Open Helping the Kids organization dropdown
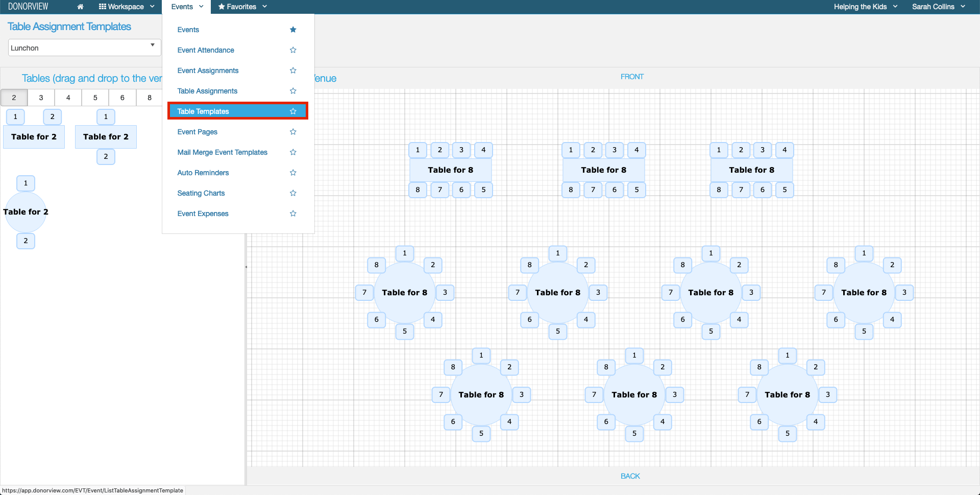 point(866,7)
